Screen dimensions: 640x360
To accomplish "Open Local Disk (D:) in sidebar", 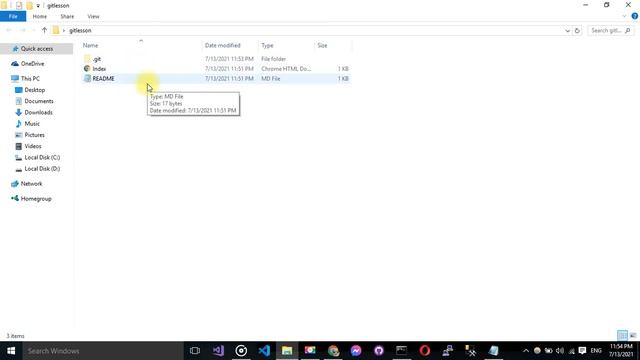I will (x=42, y=169).
